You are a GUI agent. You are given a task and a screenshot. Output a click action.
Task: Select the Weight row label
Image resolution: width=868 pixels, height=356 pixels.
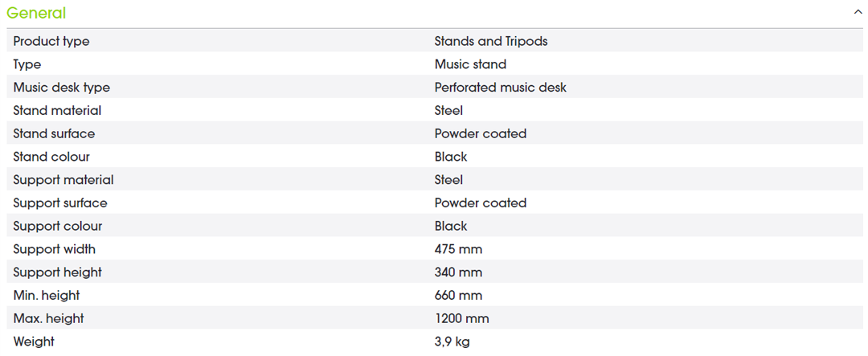[34, 342]
